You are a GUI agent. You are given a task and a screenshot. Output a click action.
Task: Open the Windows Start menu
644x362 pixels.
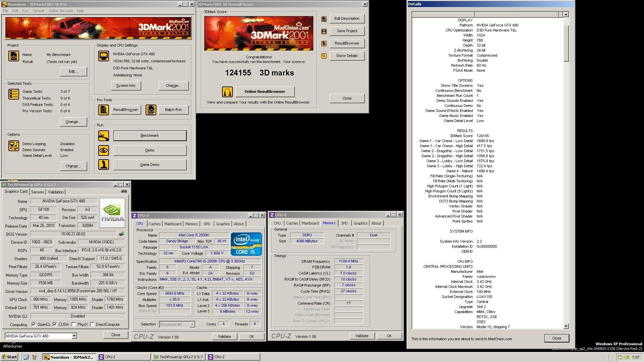tap(9, 357)
